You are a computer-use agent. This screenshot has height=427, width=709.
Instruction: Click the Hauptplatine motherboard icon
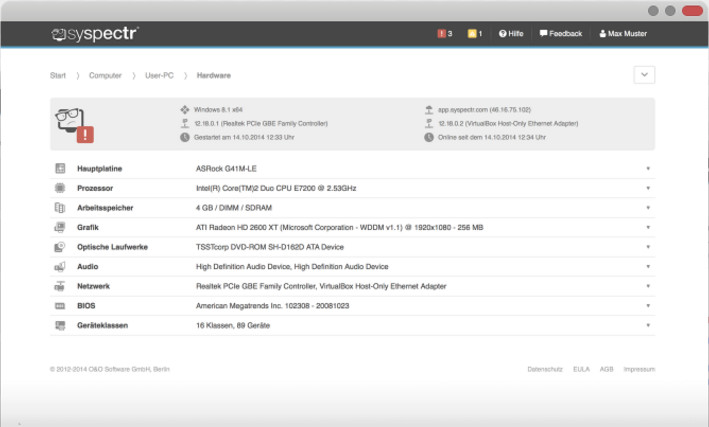(60, 168)
